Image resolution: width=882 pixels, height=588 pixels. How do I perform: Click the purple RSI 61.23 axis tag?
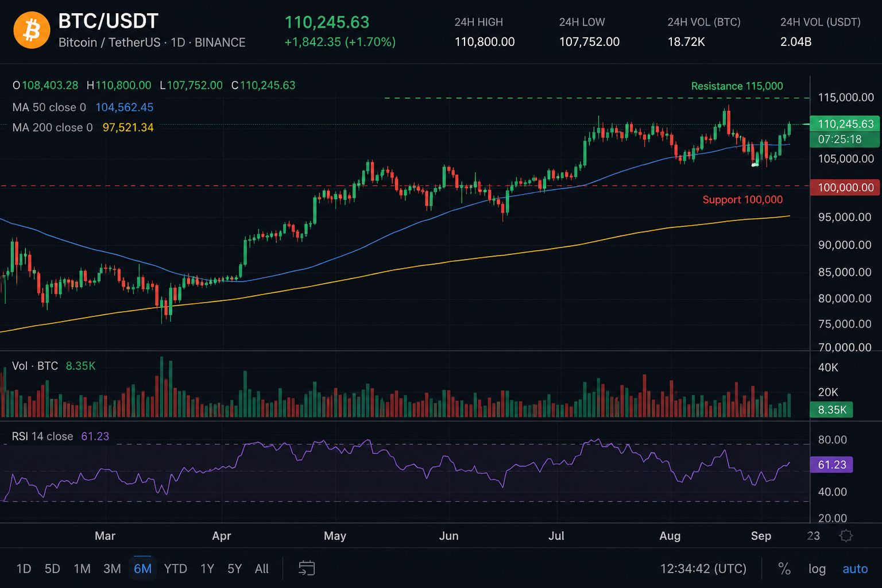(x=831, y=465)
